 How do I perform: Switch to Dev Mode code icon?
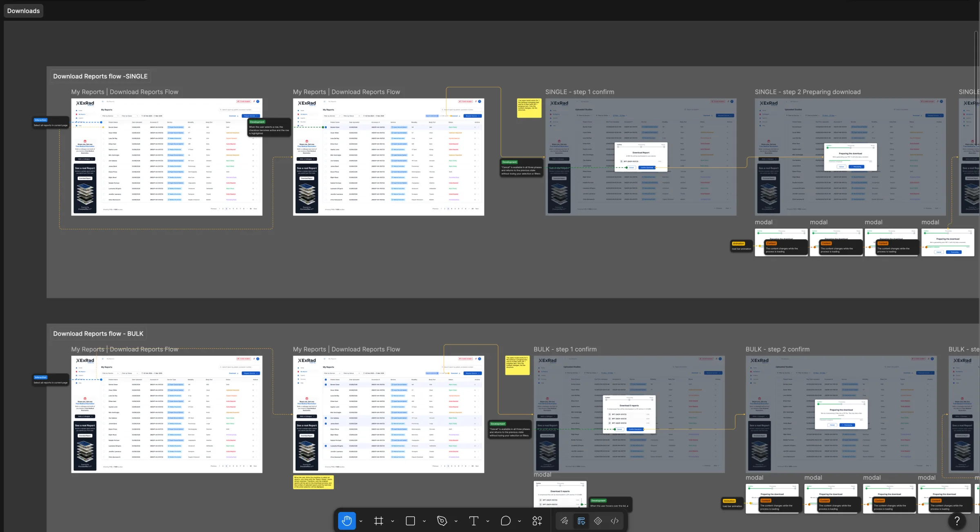point(615,521)
